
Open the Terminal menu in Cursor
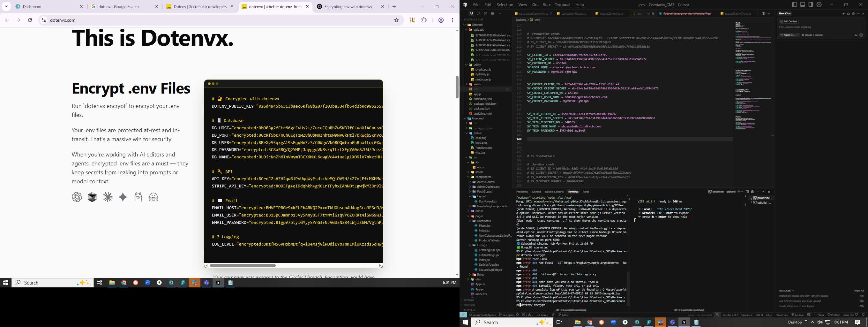(x=562, y=4)
